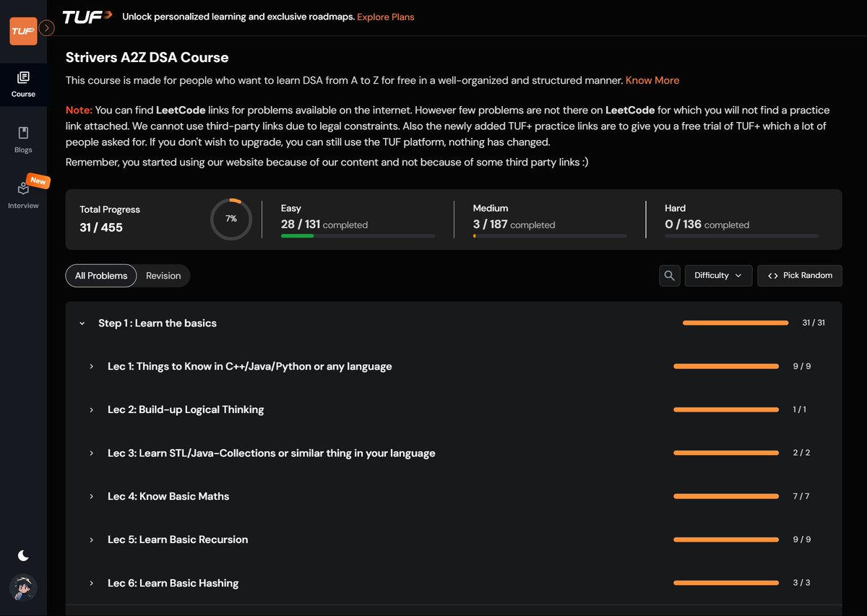The height and width of the screenshot is (616, 867).
Task: Click the search magnifier button
Action: point(670,275)
